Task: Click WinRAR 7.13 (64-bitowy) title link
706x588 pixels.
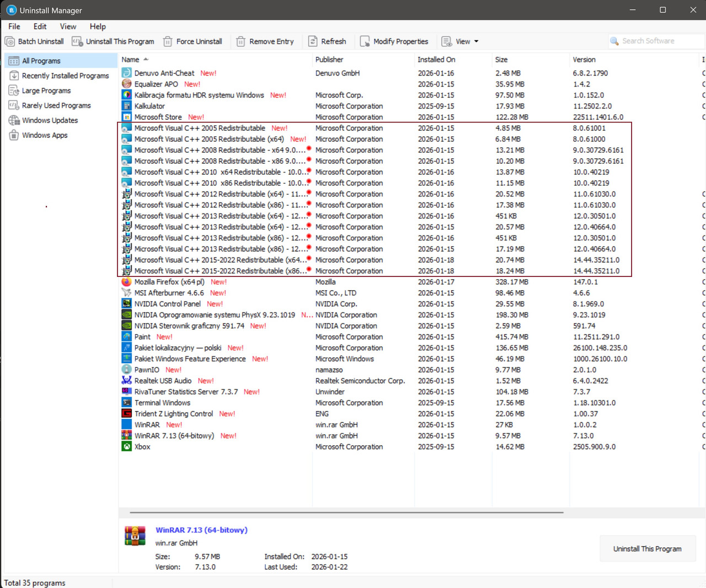Action: pos(201,530)
